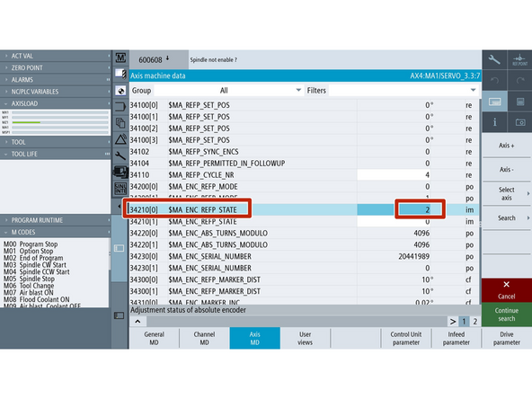The height and width of the screenshot is (399, 532).
Task: Click the alarm arrow next to 600608
Action: pos(168,58)
